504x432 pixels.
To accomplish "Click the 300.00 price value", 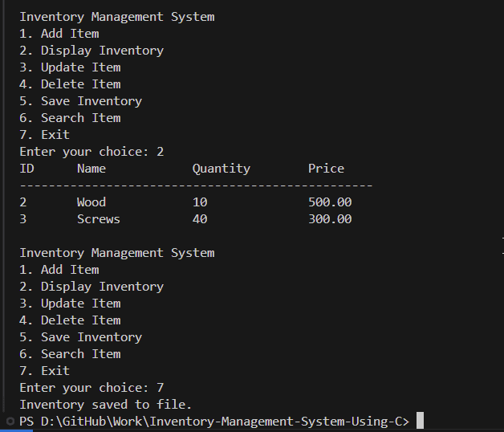I will [329, 219].
